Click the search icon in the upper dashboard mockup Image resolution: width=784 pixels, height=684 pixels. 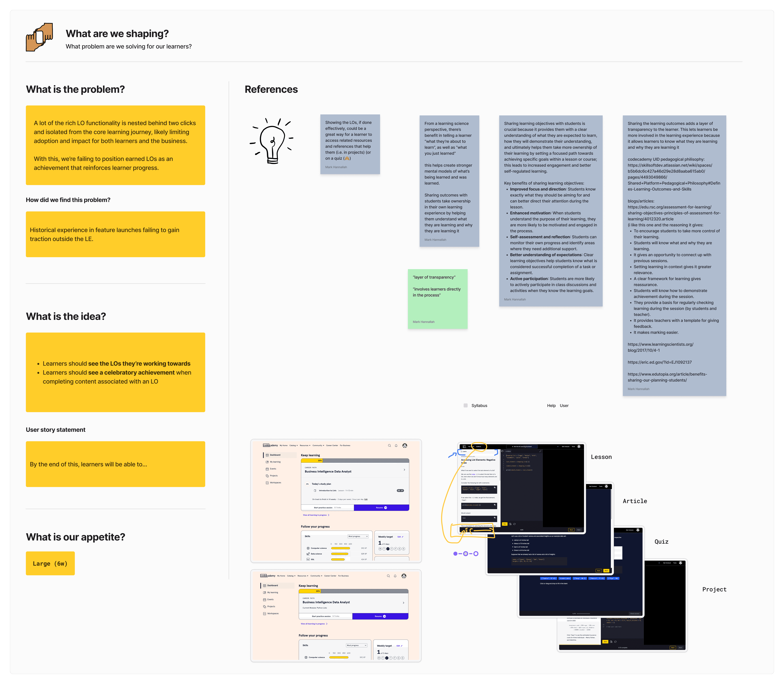click(389, 445)
